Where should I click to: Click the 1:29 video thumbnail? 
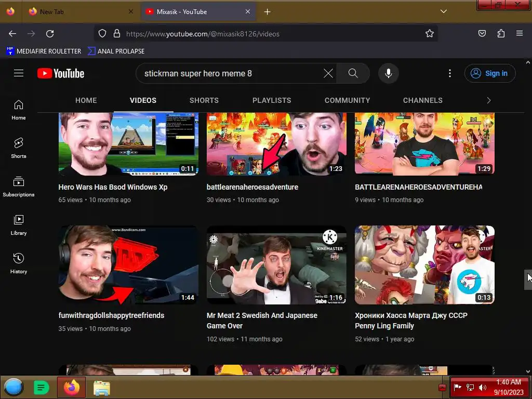[425, 144]
